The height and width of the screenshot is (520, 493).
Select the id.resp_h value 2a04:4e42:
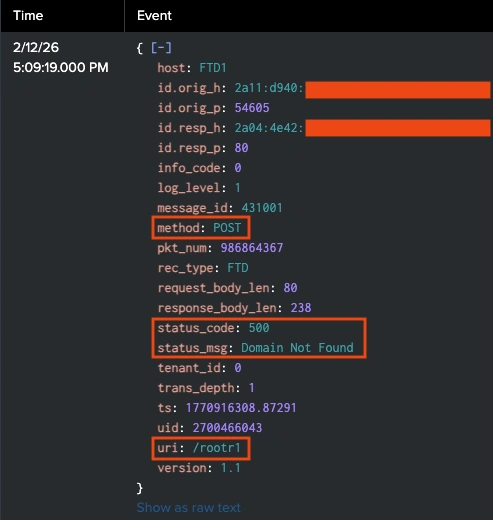click(269, 128)
